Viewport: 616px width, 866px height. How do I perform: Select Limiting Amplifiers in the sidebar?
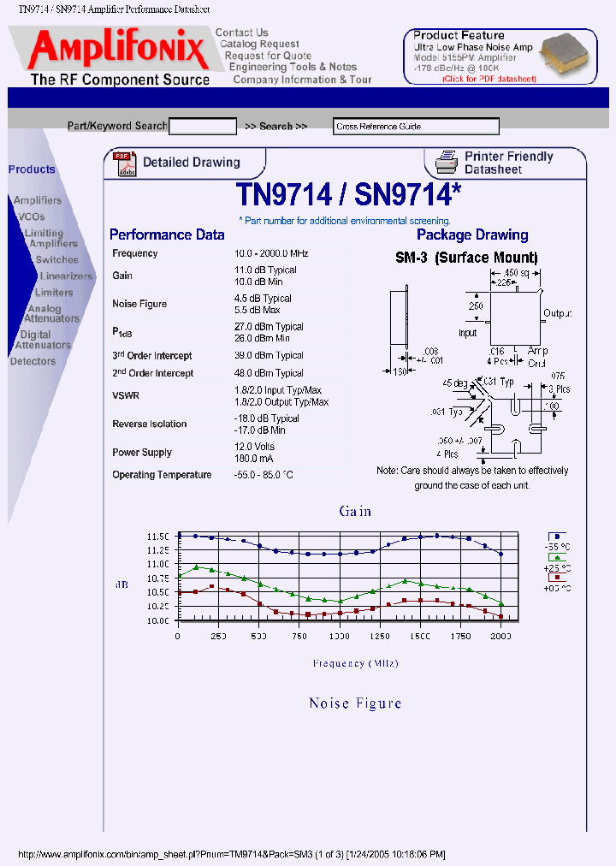tap(50, 238)
